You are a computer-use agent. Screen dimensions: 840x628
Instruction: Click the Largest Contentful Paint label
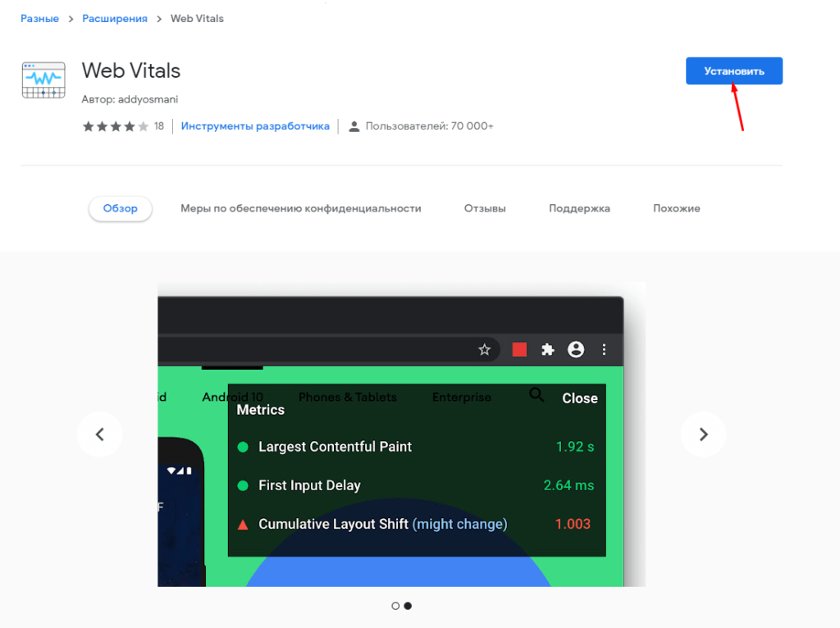click(x=335, y=447)
